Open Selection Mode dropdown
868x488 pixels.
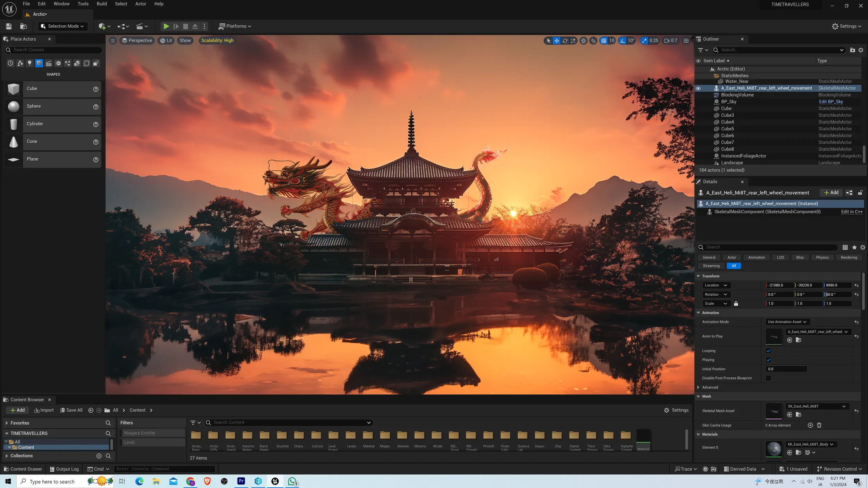(62, 26)
